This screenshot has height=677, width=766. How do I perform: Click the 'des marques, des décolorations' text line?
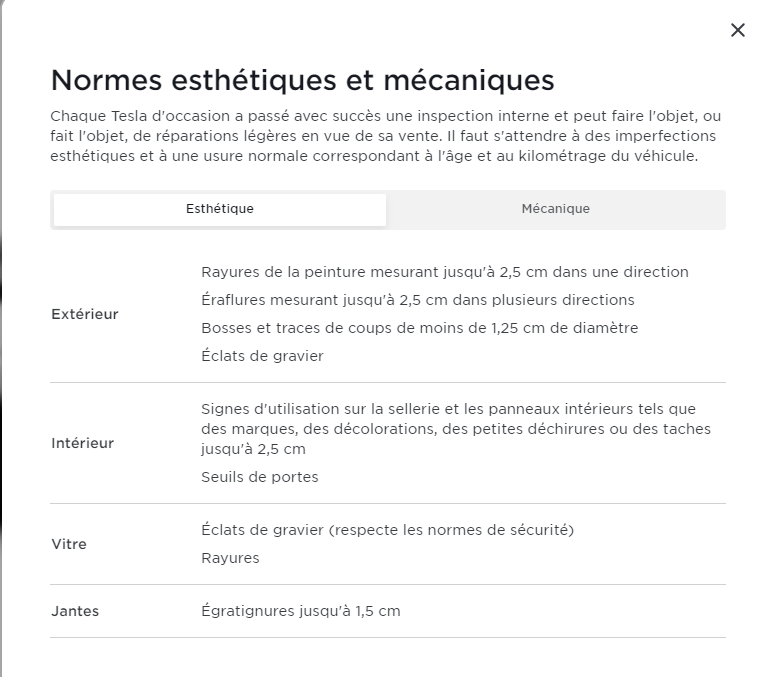pyautogui.click(x=455, y=429)
